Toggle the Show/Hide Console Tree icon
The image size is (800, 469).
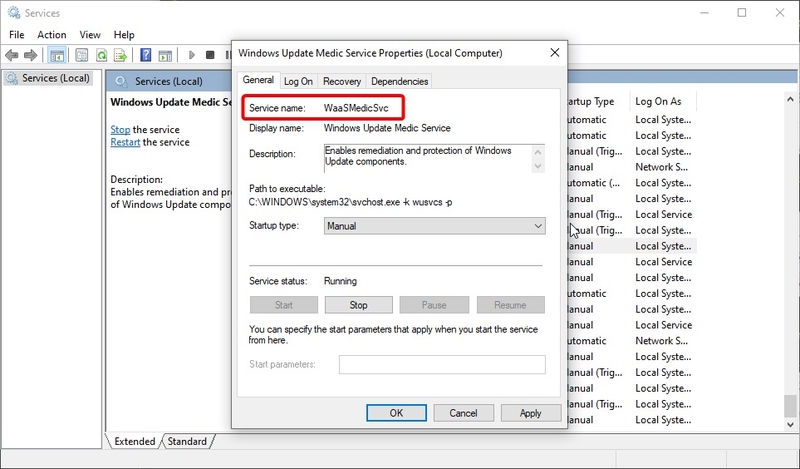[x=57, y=55]
